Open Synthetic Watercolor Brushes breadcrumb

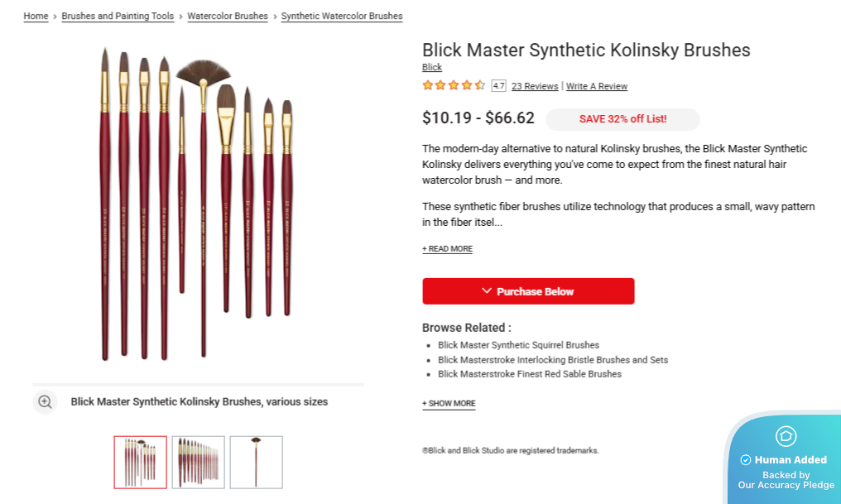(342, 16)
